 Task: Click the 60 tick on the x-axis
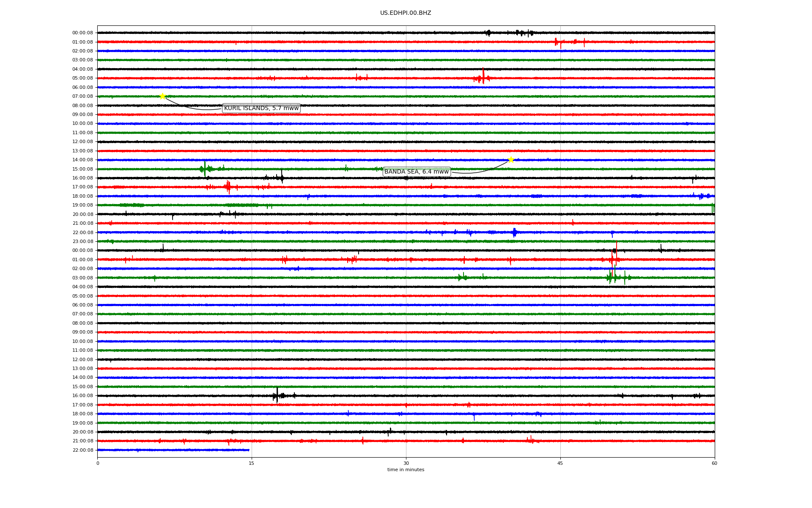click(x=714, y=463)
